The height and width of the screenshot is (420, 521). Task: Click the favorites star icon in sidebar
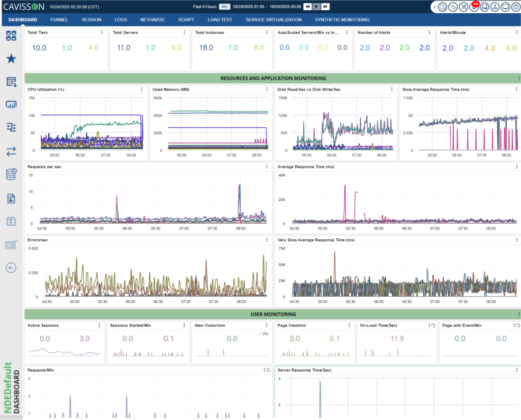[x=11, y=59]
